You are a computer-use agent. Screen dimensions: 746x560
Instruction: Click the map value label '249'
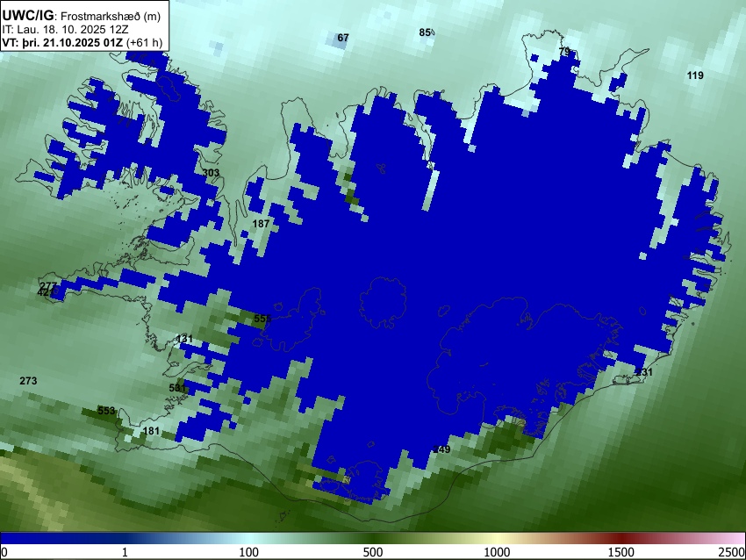click(x=442, y=449)
